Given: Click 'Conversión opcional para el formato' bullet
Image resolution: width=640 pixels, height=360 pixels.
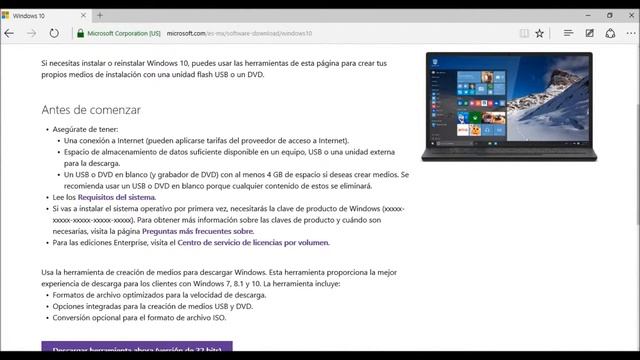Looking at the screenshot, I should pos(139,318).
